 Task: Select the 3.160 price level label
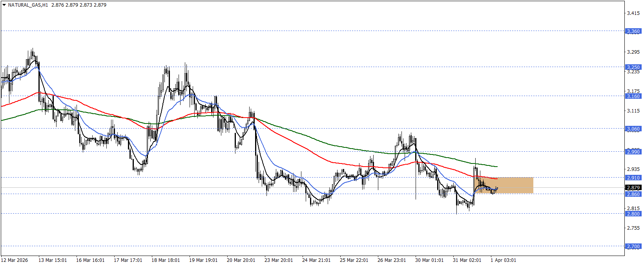(633, 96)
